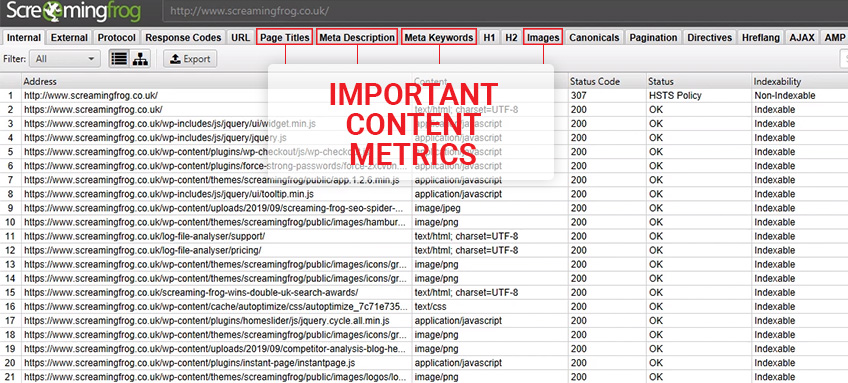Image resolution: width=848 pixels, height=383 pixels.
Task: Open the Filter dropdown set to All
Action: click(x=65, y=58)
